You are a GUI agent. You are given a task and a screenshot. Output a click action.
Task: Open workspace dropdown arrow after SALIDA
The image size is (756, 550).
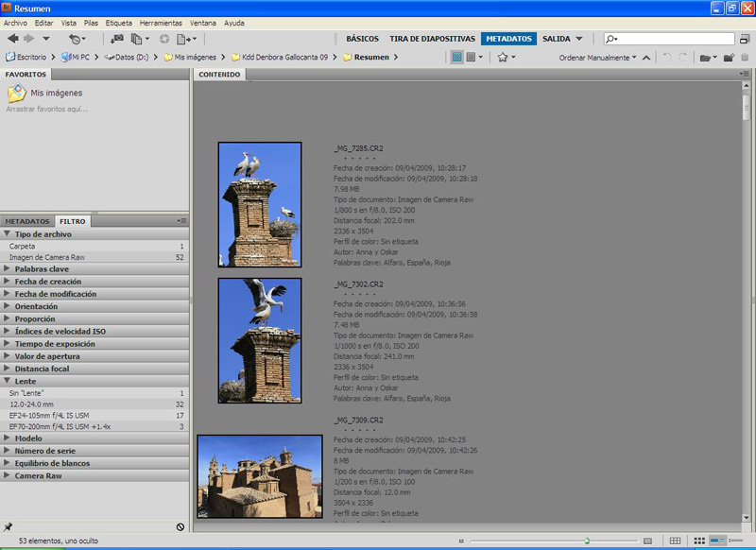(579, 39)
